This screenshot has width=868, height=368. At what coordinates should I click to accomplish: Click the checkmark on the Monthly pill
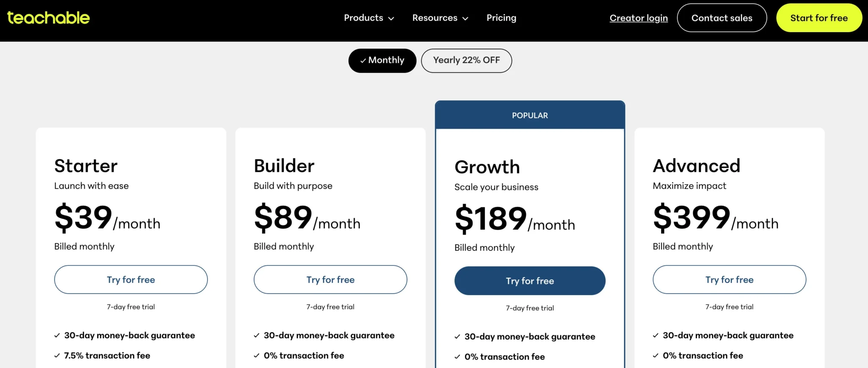click(x=363, y=61)
